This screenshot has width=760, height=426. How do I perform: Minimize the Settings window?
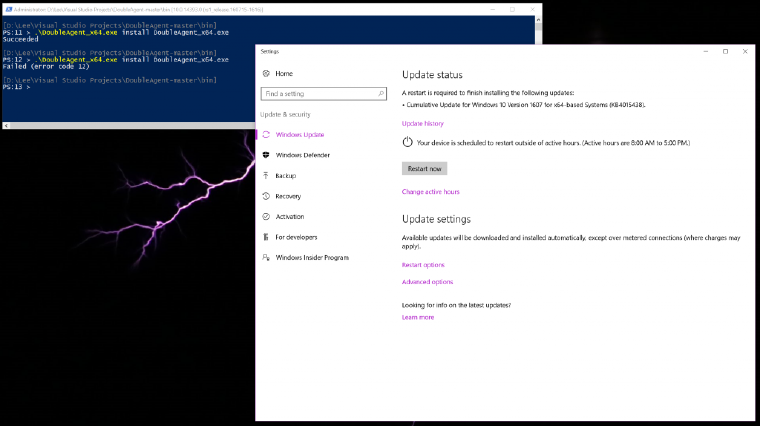706,51
